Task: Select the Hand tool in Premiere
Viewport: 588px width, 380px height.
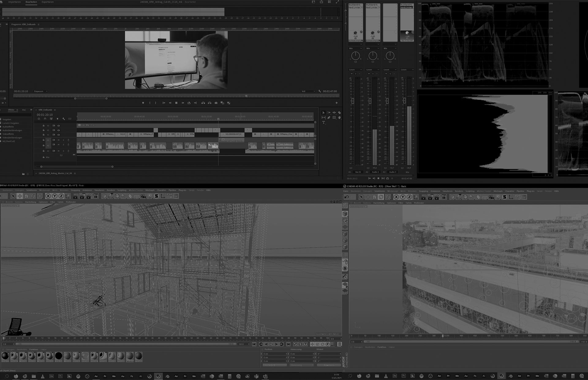Action: (339, 117)
